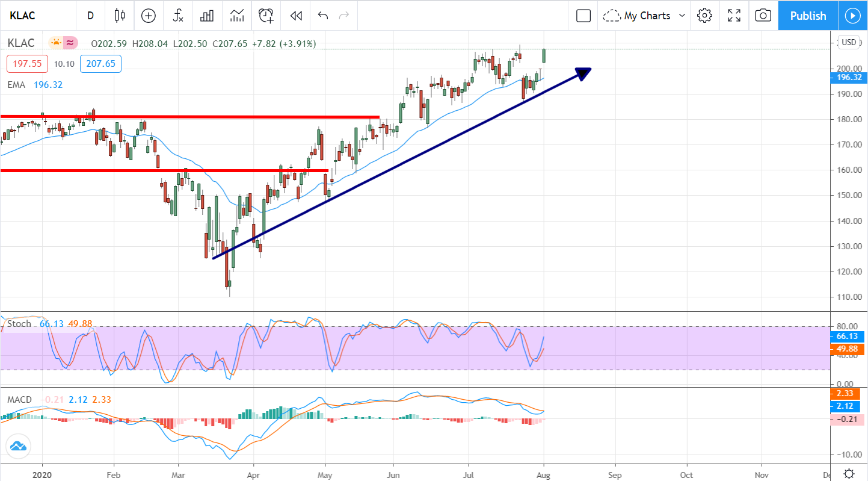Open the fx indicators menu
Screen dimensions: 868x481
(x=178, y=16)
